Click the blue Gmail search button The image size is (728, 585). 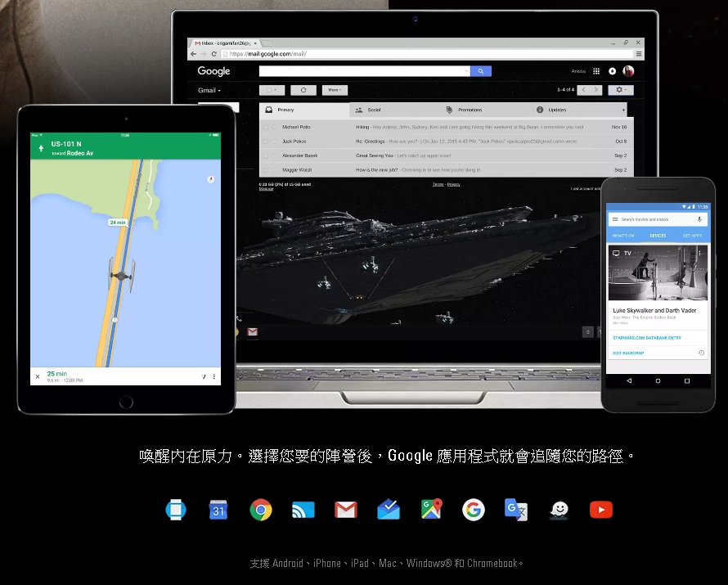tap(481, 71)
